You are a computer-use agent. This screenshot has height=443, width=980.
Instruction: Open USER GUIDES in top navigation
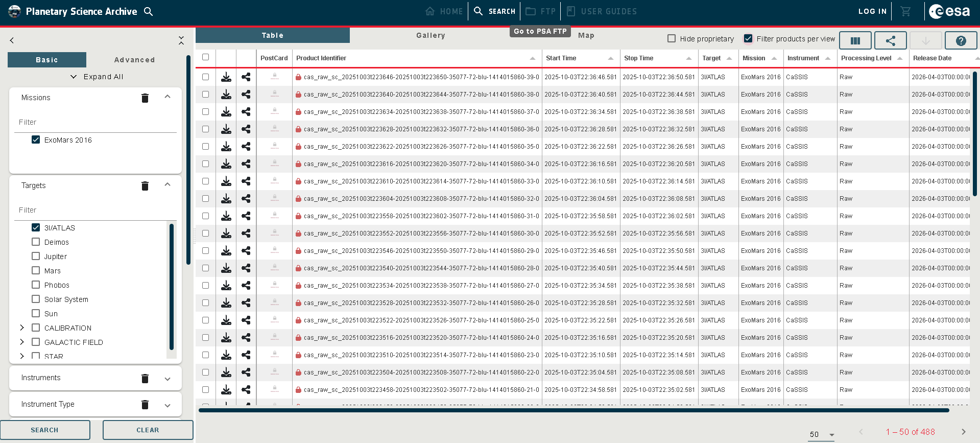click(602, 11)
